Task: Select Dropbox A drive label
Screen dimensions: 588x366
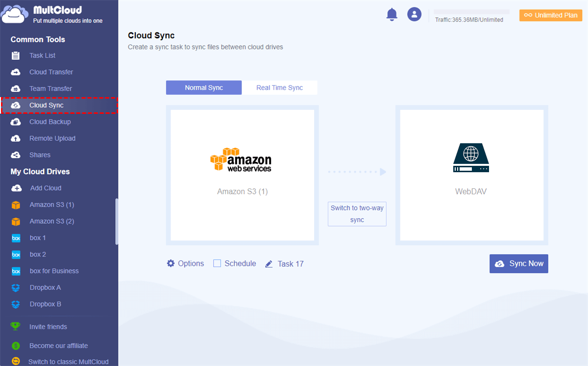Action: pos(45,288)
